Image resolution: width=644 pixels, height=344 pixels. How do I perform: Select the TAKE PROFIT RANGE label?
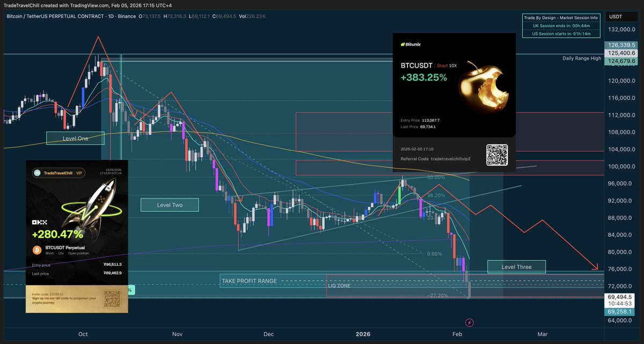248,281
